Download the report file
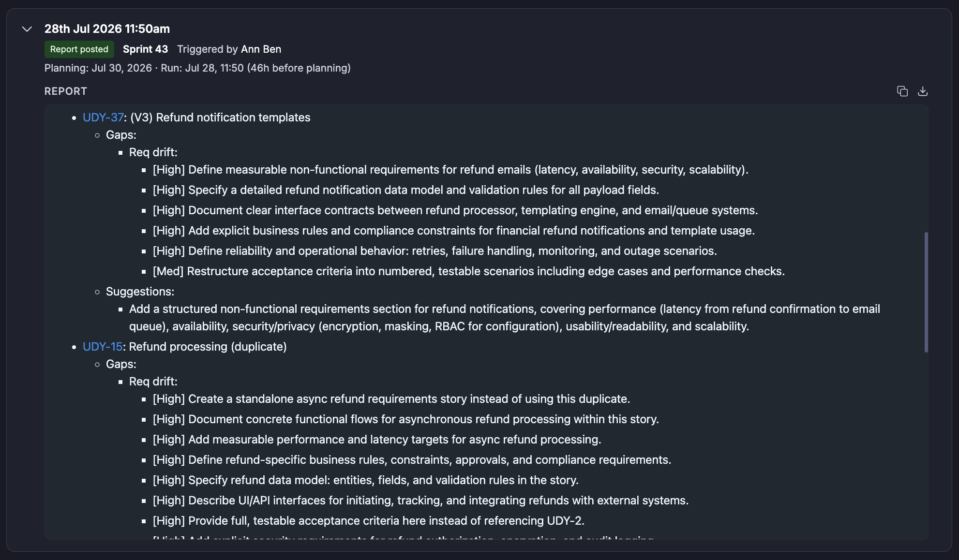 [x=923, y=91]
